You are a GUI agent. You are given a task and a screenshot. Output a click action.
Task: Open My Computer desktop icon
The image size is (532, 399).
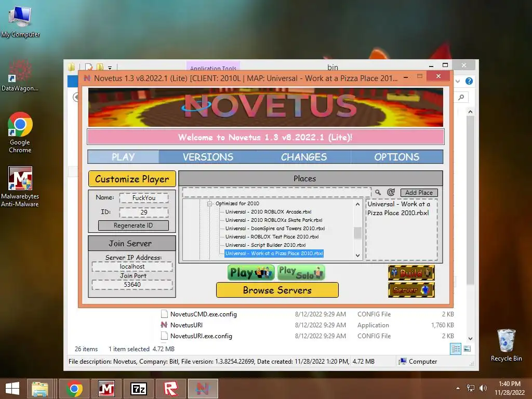click(20, 21)
